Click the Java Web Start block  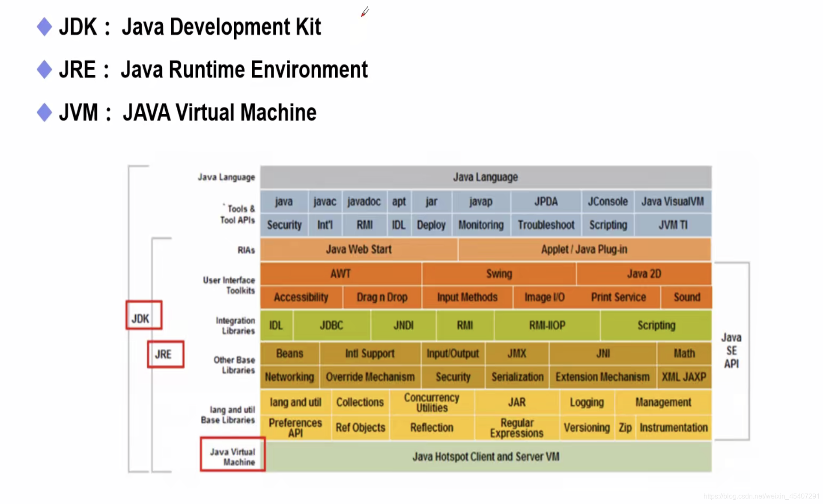tap(358, 249)
